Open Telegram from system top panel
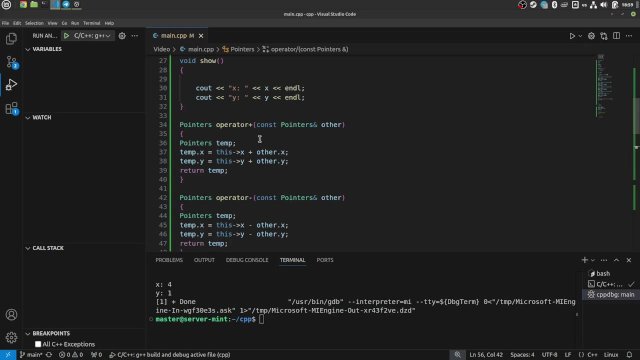 pos(66,4)
